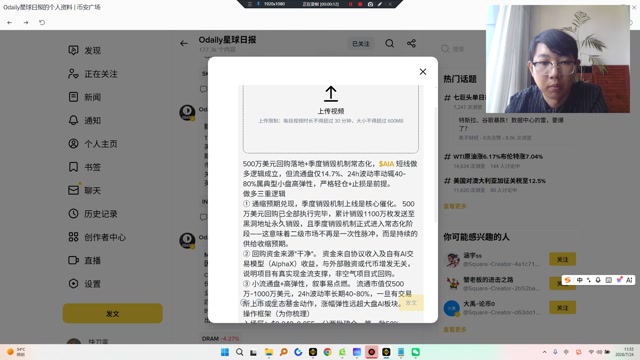Follow the user 大禹-论币o

coord(562,308)
